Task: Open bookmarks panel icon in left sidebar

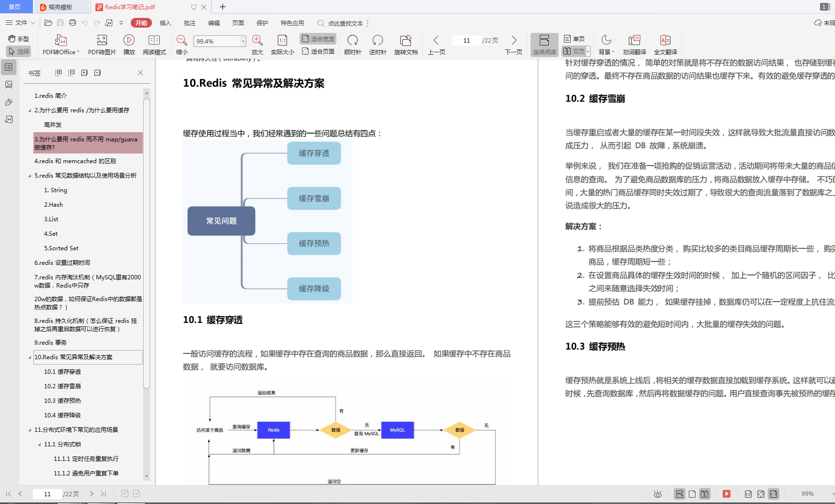Action: [x=9, y=67]
